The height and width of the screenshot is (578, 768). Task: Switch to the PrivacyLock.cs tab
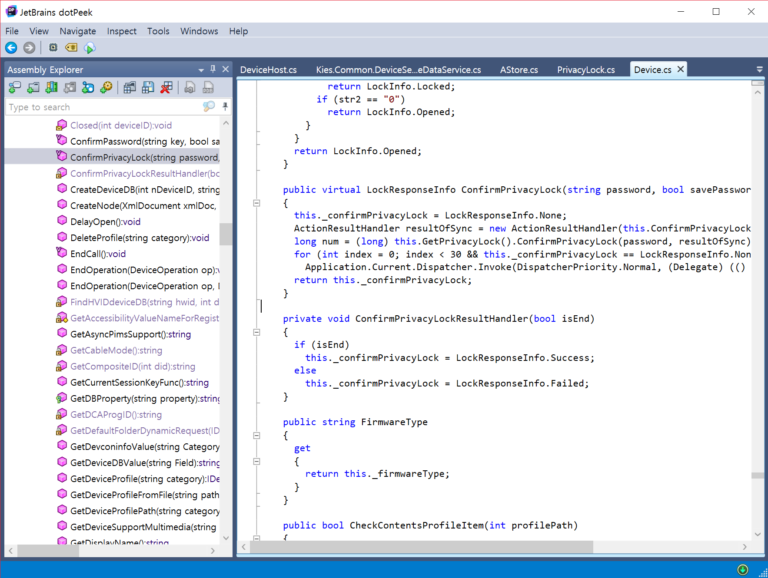coord(585,69)
